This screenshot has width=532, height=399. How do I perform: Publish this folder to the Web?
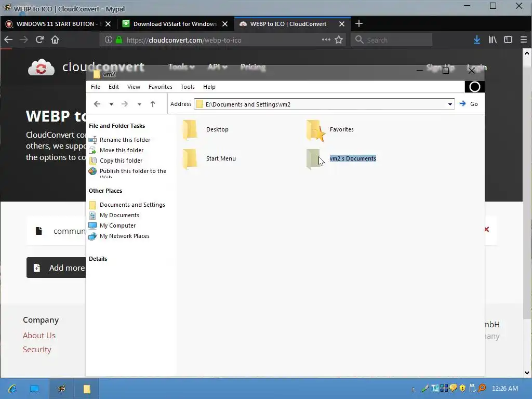click(x=132, y=171)
